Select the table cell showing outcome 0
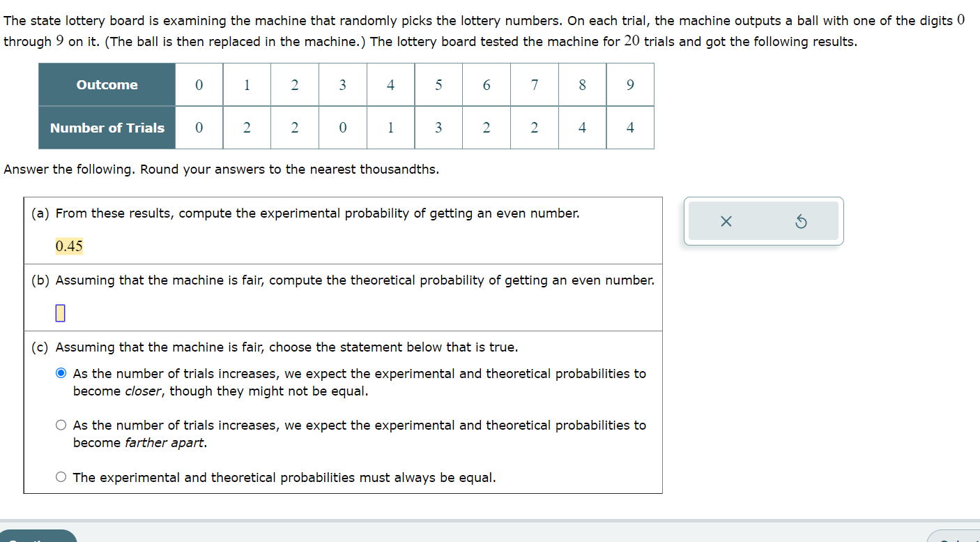980x542 pixels. pyautogui.click(x=199, y=84)
